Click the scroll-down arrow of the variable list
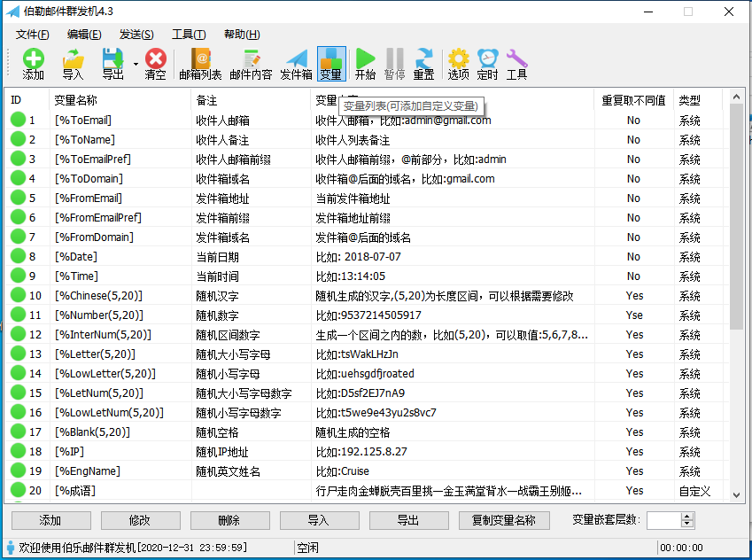Screen dimensions: 752x560 pyautogui.click(x=736, y=495)
